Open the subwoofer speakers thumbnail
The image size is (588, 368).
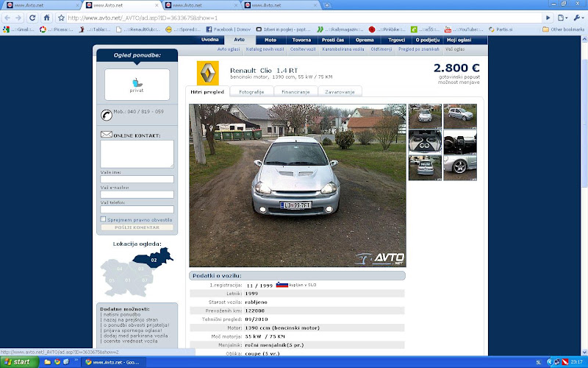point(425,142)
